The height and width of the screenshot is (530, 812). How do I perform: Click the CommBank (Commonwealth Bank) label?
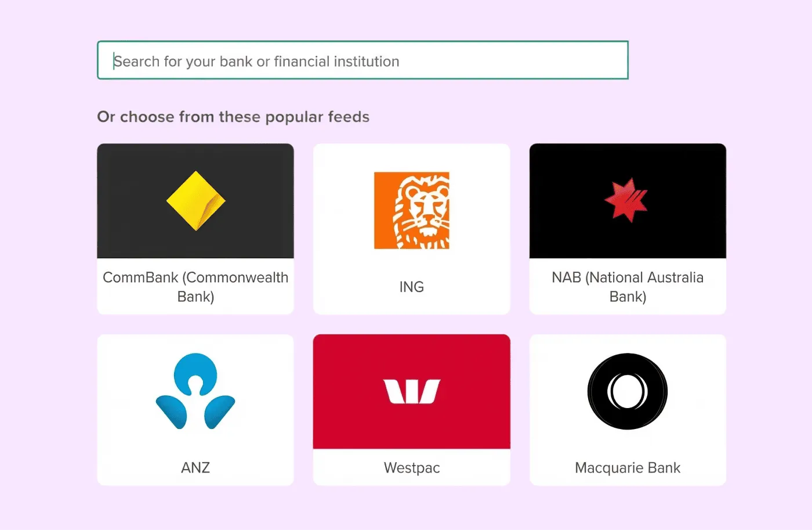(x=195, y=287)
